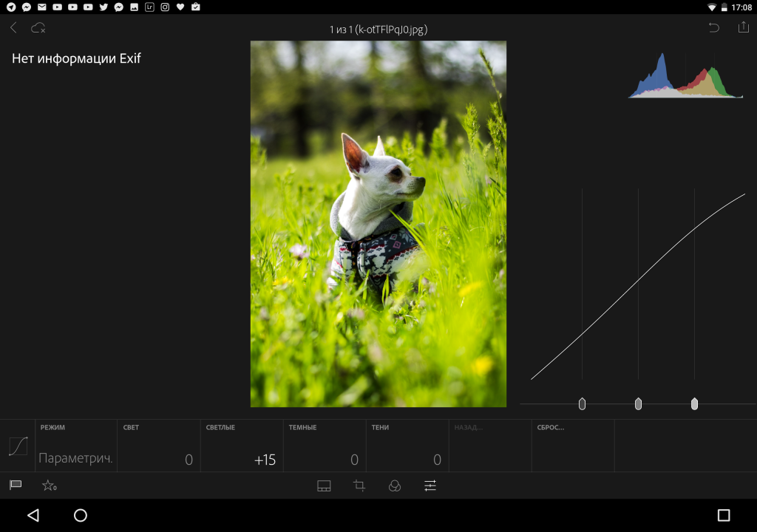The image size is (757, 532).
Task: Tap Android recent apps button
Action: click(x=723, y=515)
